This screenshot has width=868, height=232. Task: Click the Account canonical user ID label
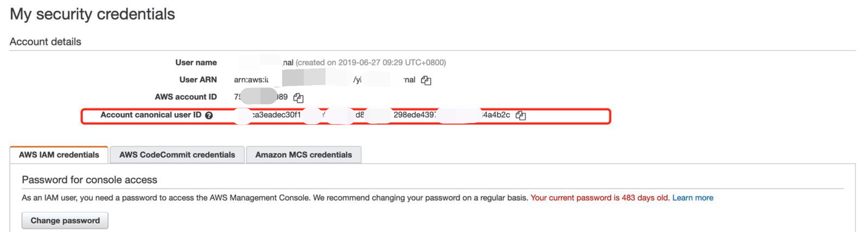click(150, 115)
